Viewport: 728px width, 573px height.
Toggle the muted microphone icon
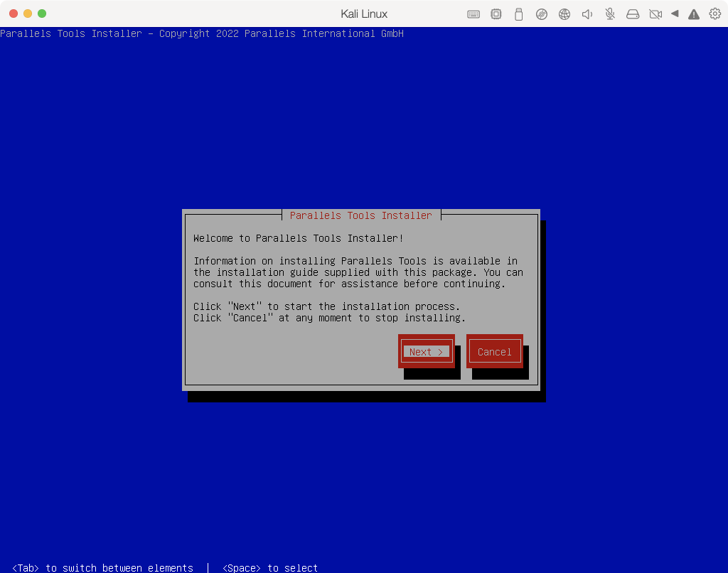point(609,14)
